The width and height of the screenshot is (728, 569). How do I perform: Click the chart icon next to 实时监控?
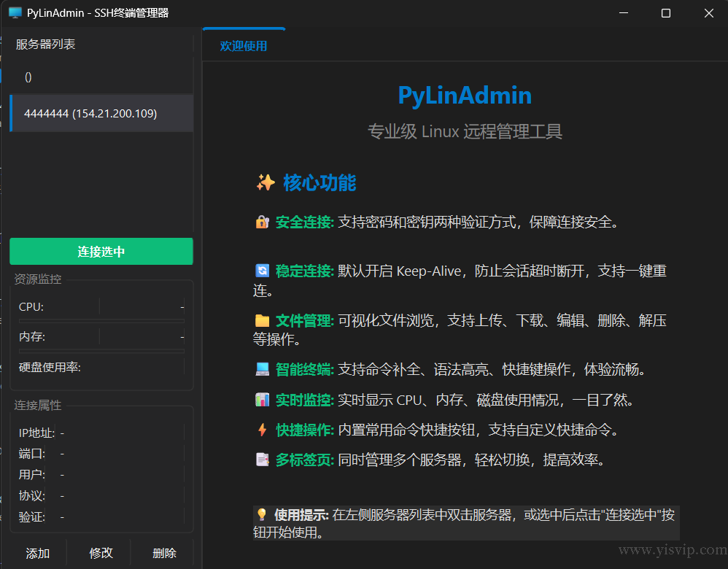point(262,400)
